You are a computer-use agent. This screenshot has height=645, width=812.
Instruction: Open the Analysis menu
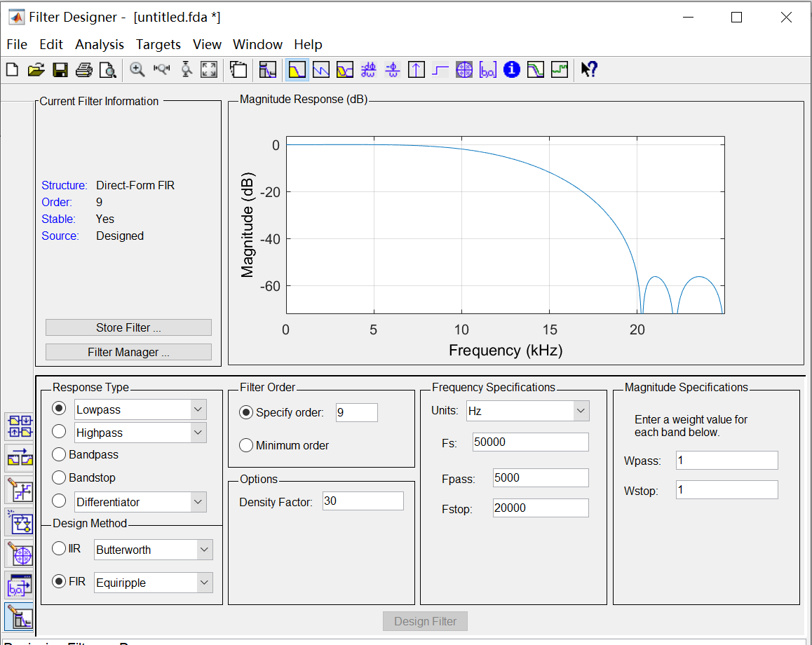click(100, 43)
